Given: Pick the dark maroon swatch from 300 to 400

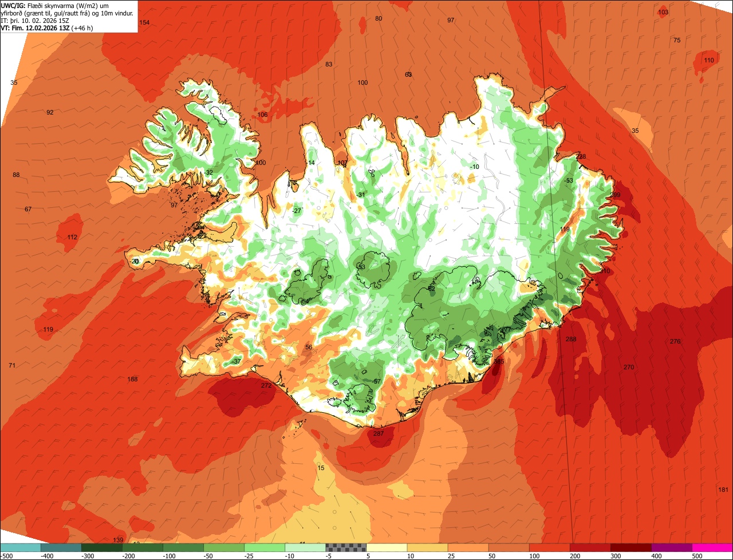Looking at the screenshot, I should [630, 548].
